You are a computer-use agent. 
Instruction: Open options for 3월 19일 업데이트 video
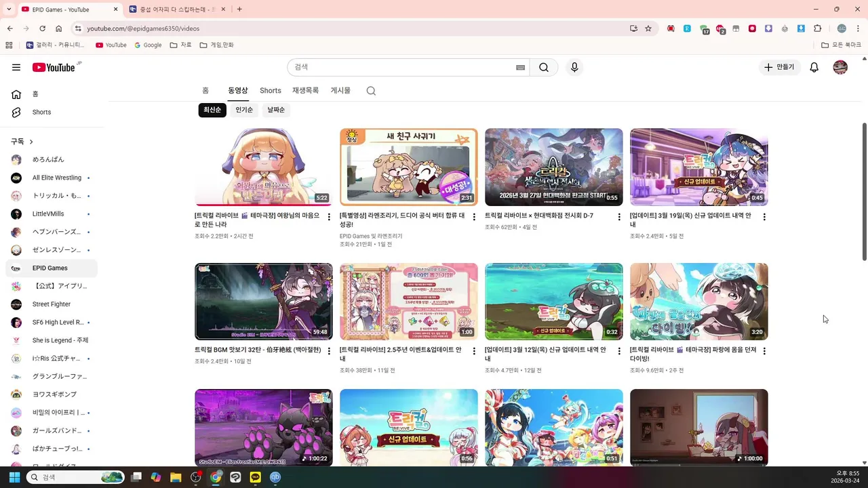[x=764, y=217]
